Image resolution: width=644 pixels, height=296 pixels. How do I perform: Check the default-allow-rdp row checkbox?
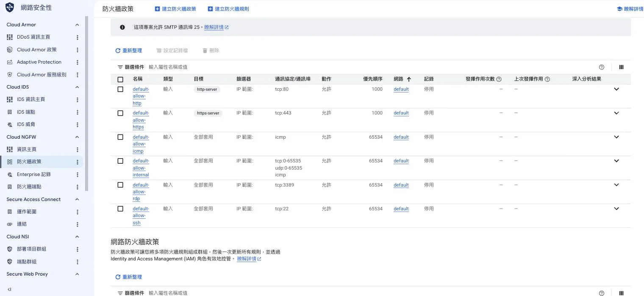coord(120,185)
